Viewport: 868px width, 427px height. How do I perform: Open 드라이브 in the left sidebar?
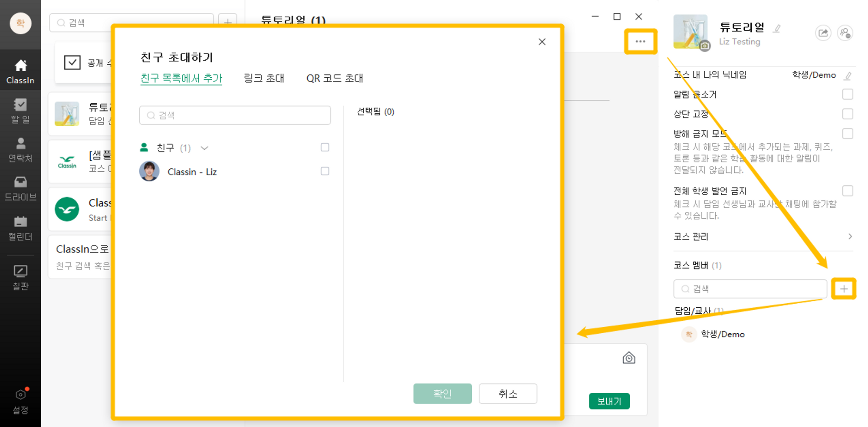[x=20, y=189]
